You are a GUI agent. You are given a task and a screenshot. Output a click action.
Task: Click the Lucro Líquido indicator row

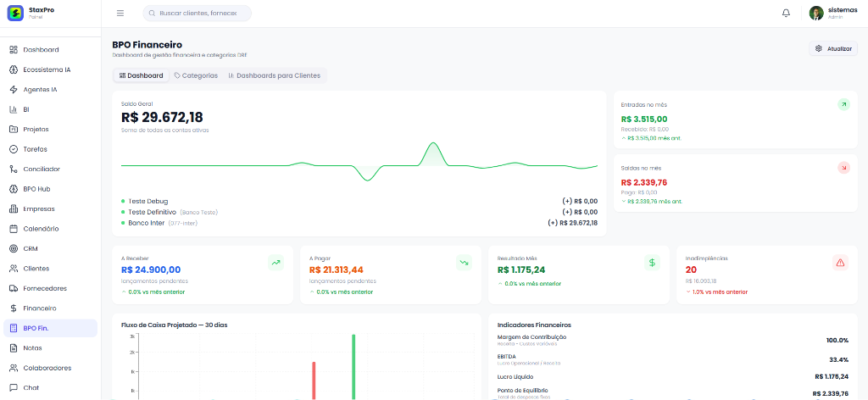click(x=672, y=377)
